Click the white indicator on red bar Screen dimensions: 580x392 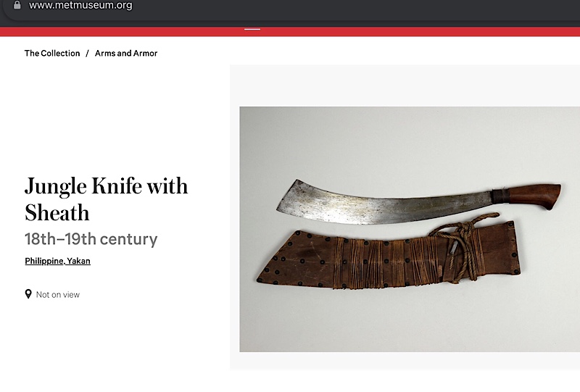click(252, 29)
